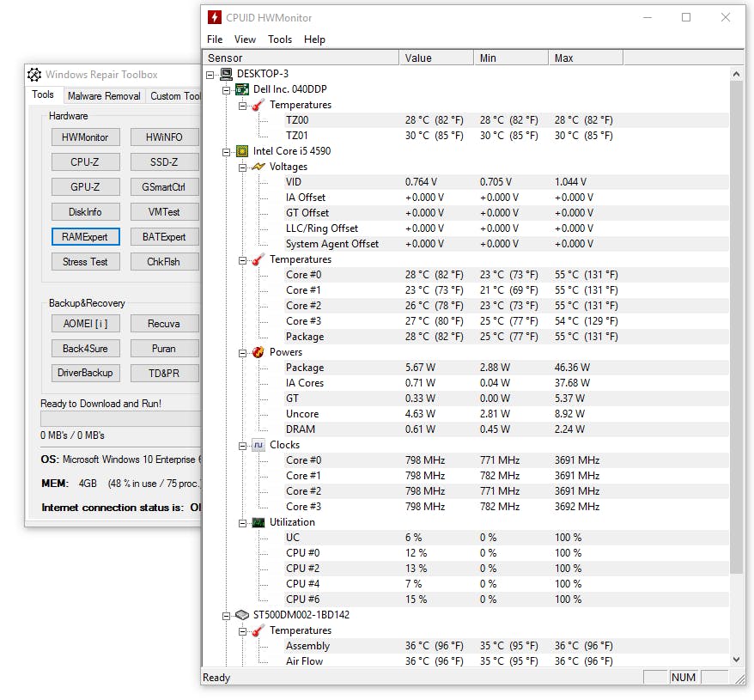Screen dimensions: 754x700
Task: Select the Tools tab in Repair Toolbox
Action: point(43,94)
